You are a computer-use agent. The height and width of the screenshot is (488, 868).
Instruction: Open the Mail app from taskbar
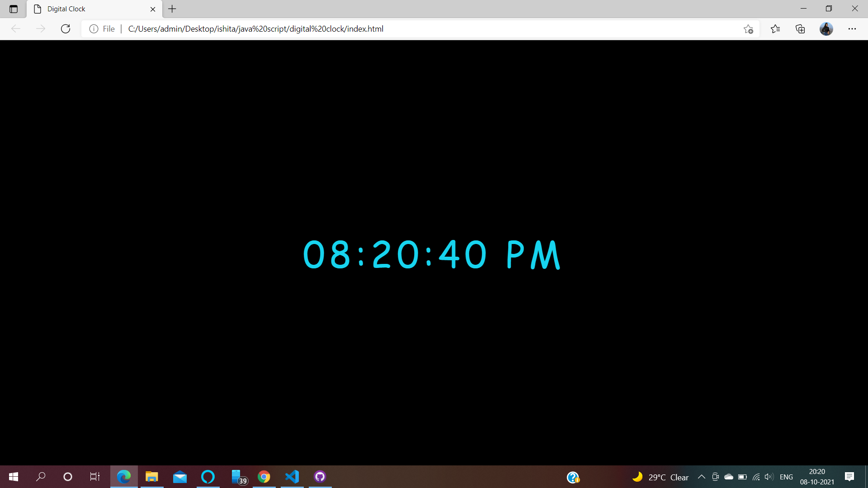[x=179, y=477]
